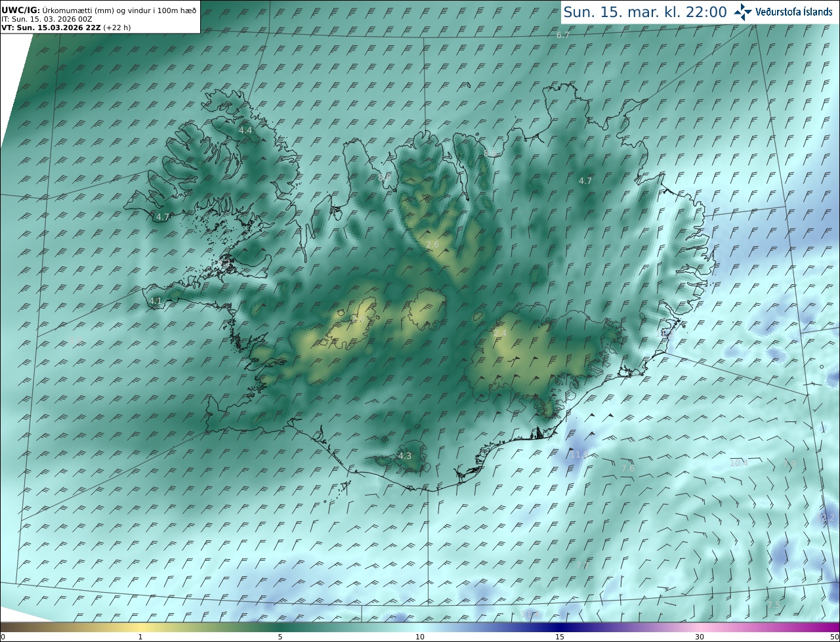This screenshot has height=642, width=840.
Task: Click the '10' tick label on the color scale
Action: pos(420,637)
